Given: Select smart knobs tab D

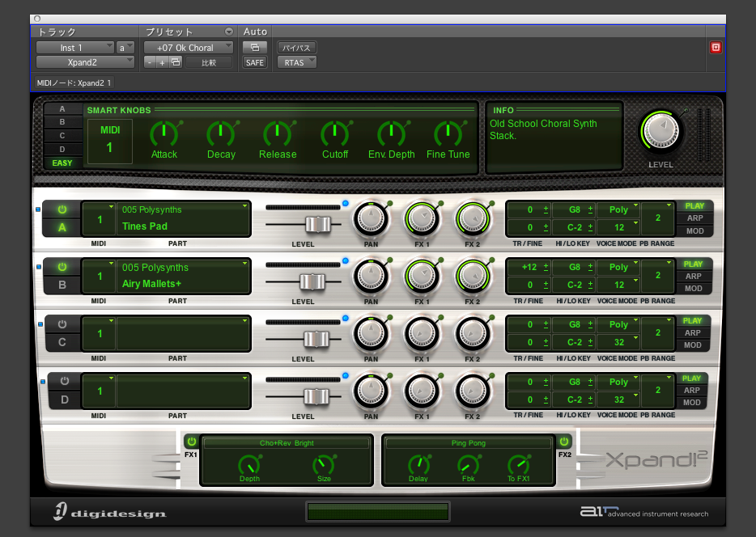Looking at the screenshot, I should [x=62, y=150].
